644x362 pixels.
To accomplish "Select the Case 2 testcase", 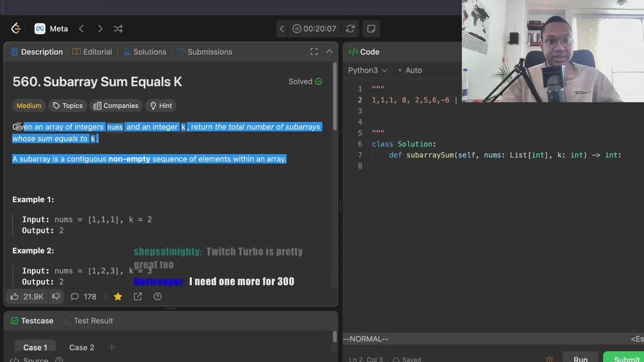I will point(82,347).
